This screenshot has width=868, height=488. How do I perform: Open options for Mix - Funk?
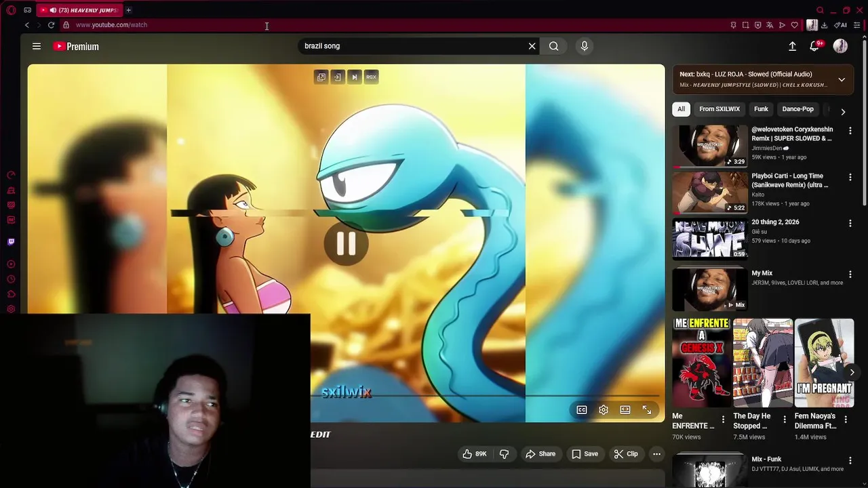pyautogui.click(x=850, y=461)
